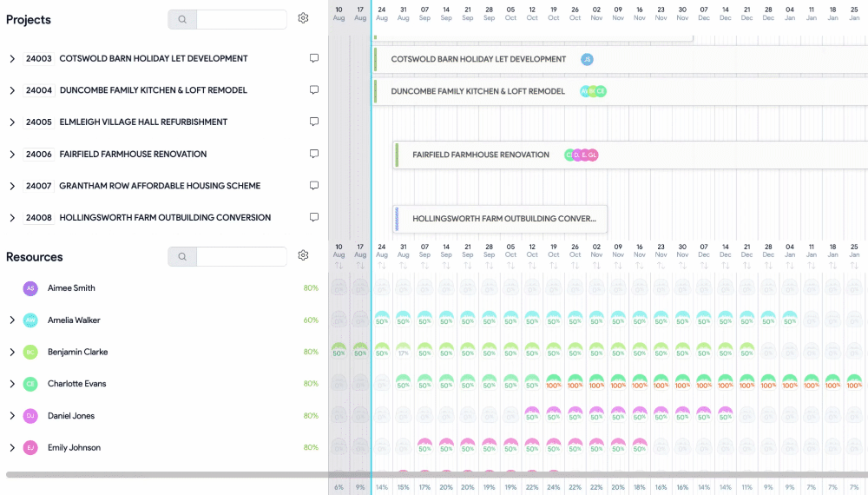This screenshot has height=495, width=868.
Task: Open comments for Cotswold Barn Holiday Let Development
Action: tap(314, 58)
